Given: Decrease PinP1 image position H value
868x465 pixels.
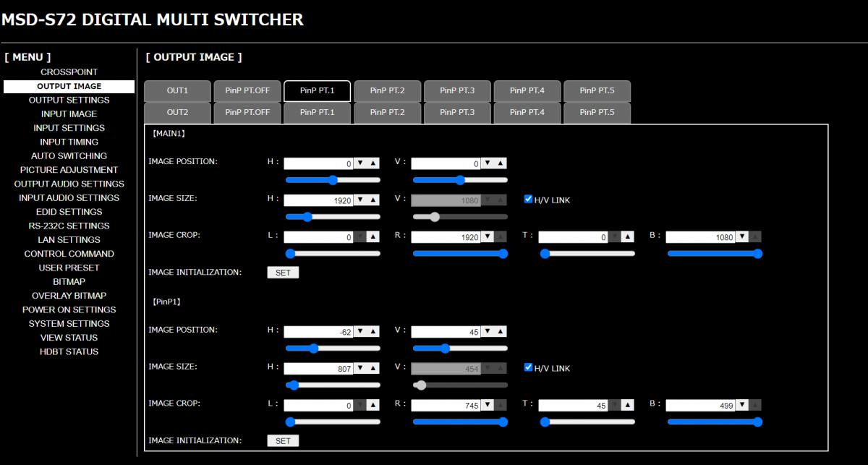Looking at the screenshot, I should [x=360, y=331].
